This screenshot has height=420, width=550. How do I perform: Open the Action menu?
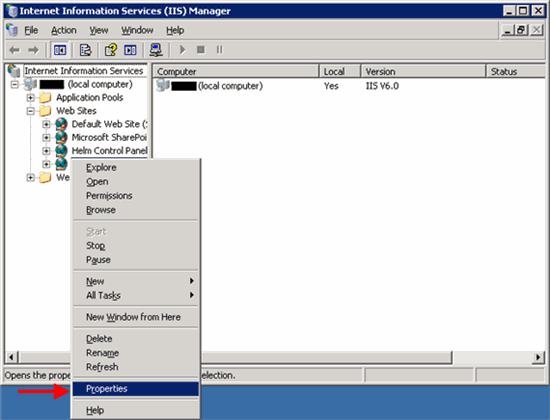[x=63, y=31]
